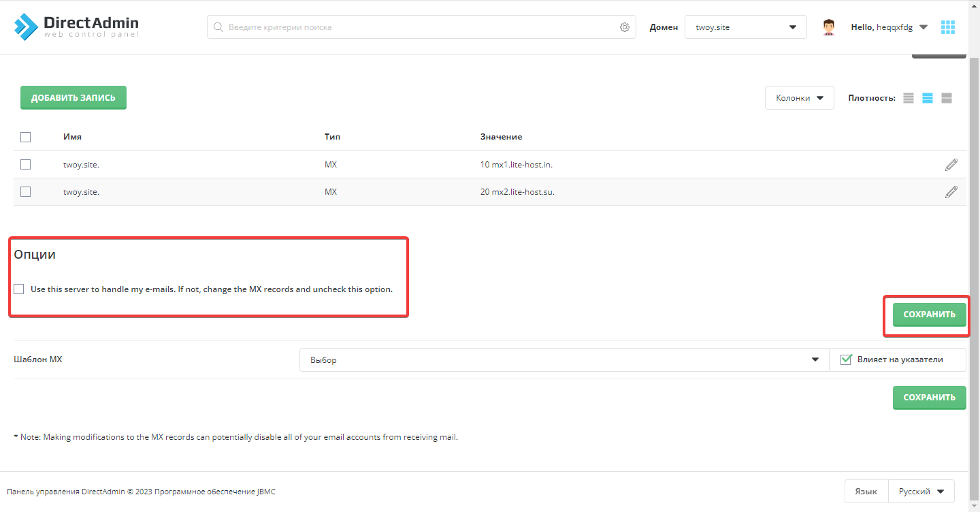Click the Значение column header

coord(502,137)
